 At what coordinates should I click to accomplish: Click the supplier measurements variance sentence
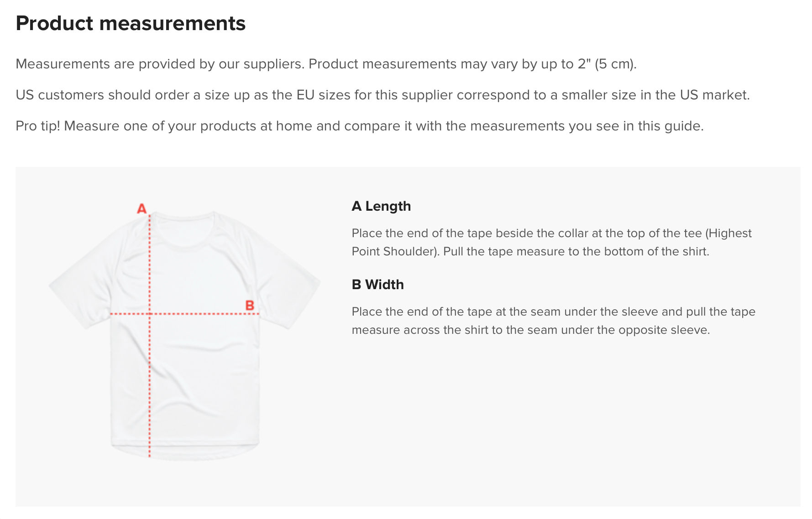pyautogui.click(x=326, y=64)
